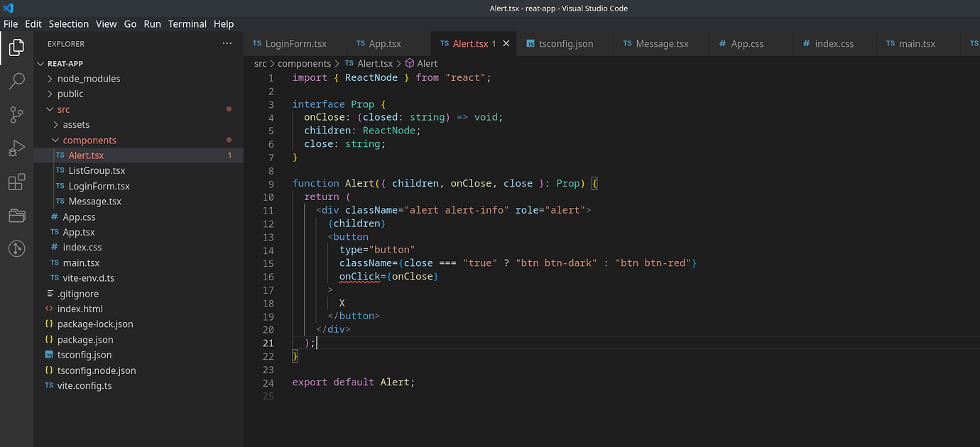980x447 pixels.
Task: Click the folder icon near the activity bar bottom
Action: pos(16,216)
